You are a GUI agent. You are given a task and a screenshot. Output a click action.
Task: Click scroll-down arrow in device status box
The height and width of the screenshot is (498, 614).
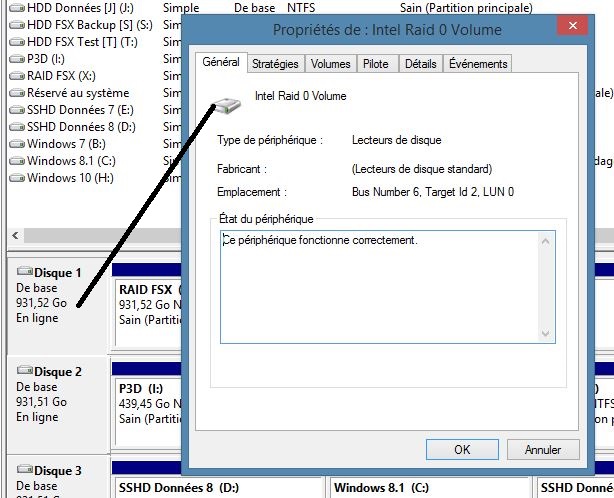(545, 333)
